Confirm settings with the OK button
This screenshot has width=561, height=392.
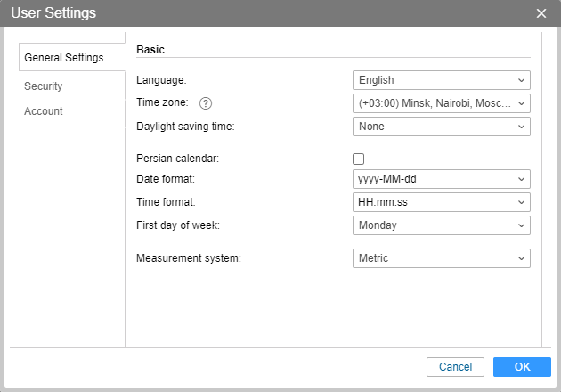pos(522,367)
